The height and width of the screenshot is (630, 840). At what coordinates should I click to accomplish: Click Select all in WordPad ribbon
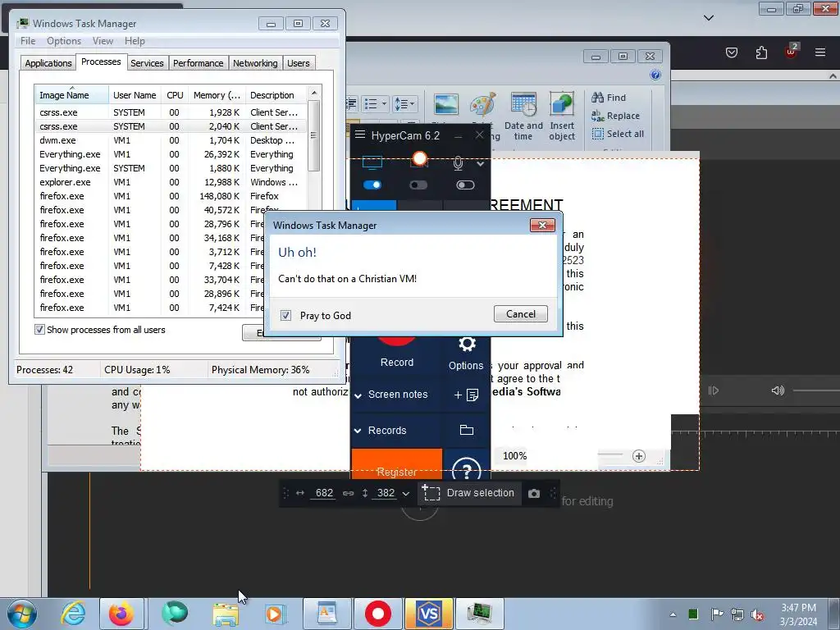[x=618, y=134]
